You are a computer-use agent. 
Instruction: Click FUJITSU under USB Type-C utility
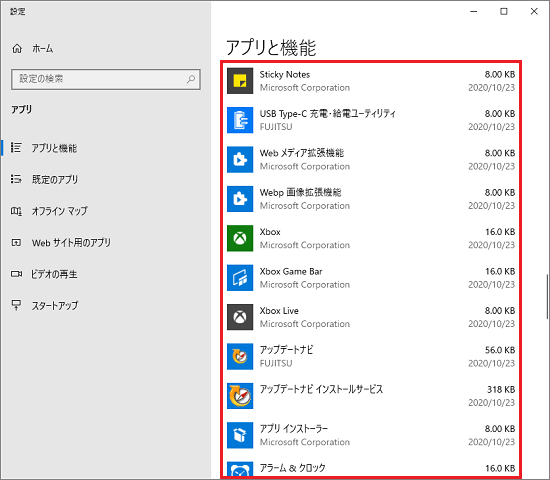276,127
